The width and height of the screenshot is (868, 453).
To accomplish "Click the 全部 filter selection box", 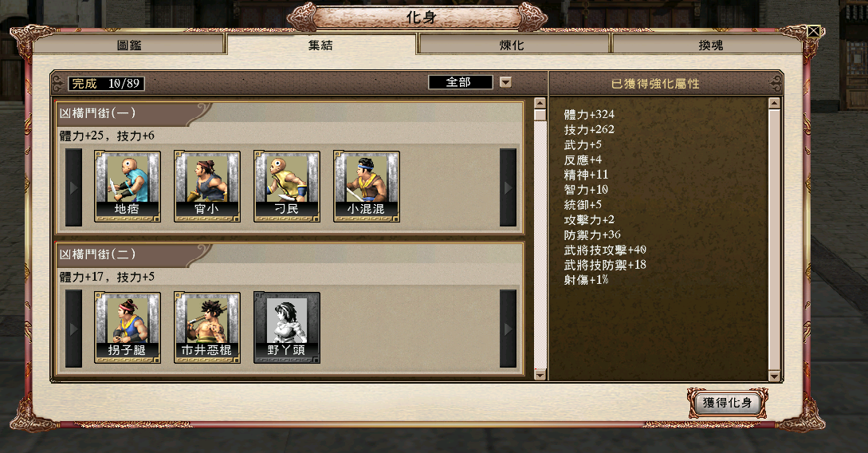I will click(460, 82).
